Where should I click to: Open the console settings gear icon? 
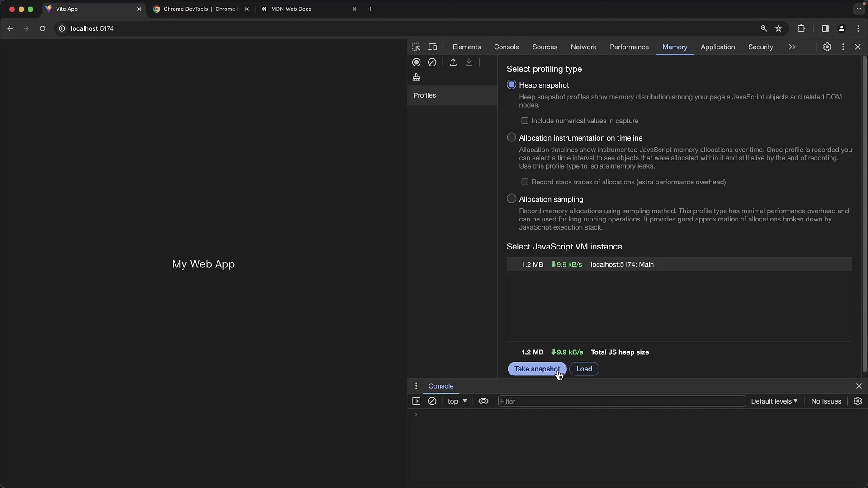[858, 401]
